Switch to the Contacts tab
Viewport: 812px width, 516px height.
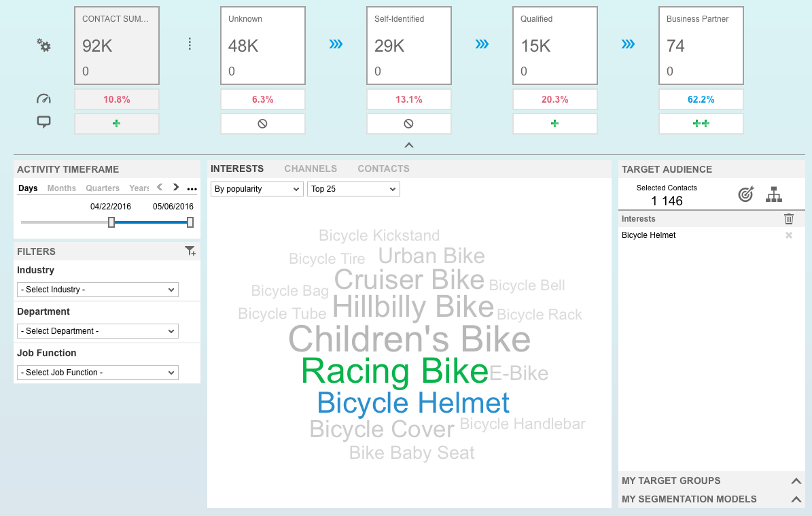(x=383, y=169)
